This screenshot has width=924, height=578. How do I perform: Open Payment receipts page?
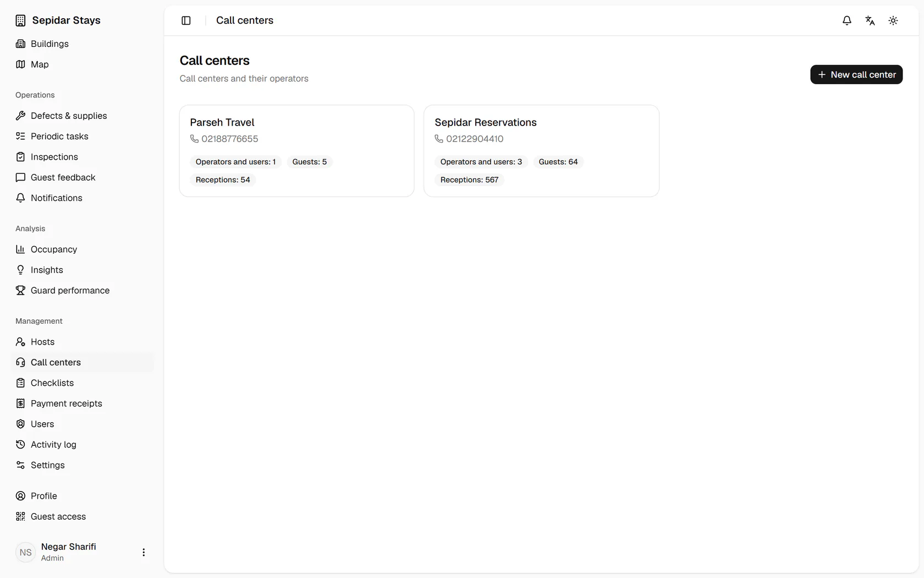pos(82,403)
